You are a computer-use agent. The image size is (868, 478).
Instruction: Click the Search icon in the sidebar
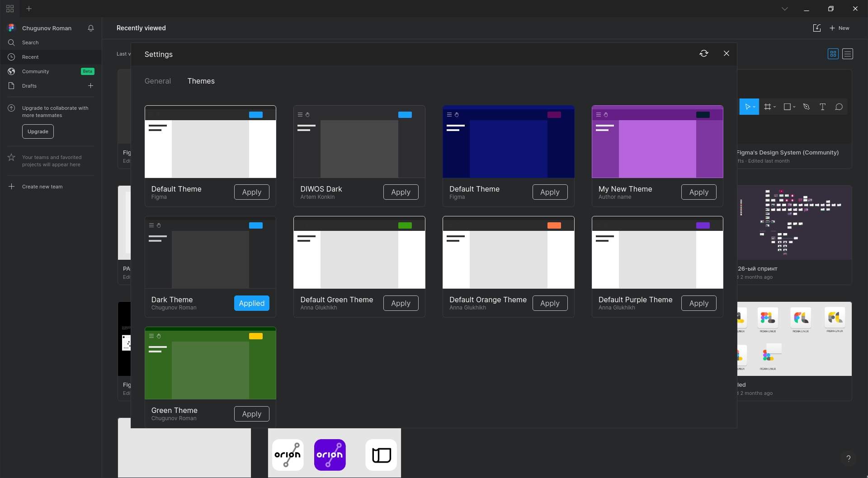(11, 42)
